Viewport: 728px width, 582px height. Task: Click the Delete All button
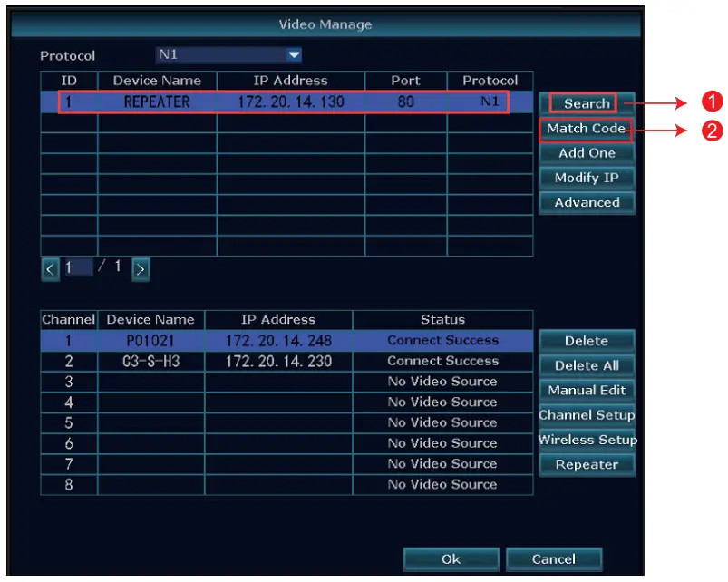click(587, 365)
